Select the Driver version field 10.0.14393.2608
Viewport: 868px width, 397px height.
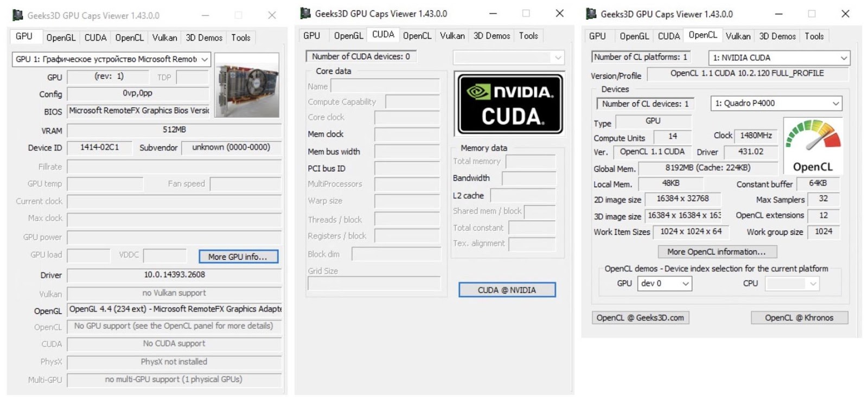174,275
